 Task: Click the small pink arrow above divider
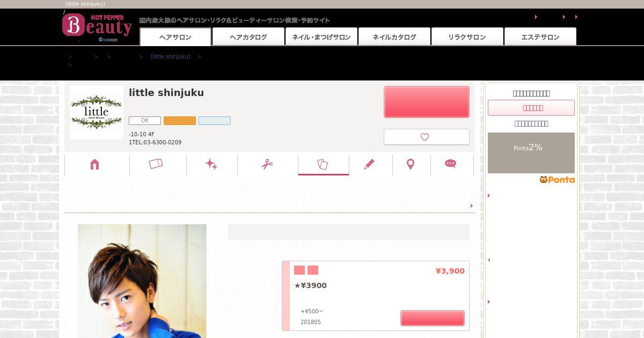(472, 205)
